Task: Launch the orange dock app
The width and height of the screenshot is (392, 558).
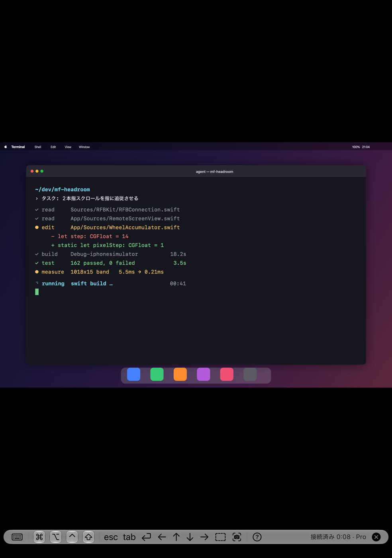Action: pos(180,375)
